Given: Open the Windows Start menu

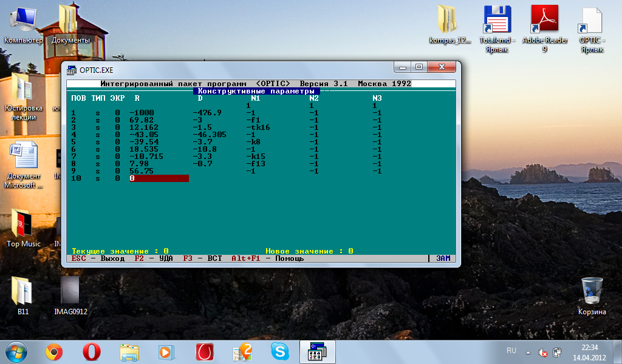Looking at the screenshot, I should 16,352.
